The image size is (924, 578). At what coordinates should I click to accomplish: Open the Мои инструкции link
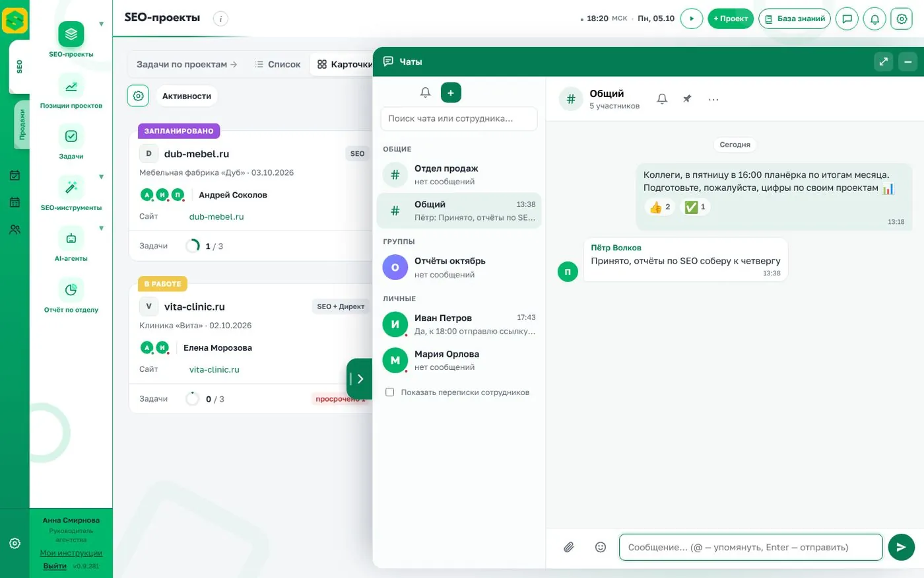tap(71, 553)
